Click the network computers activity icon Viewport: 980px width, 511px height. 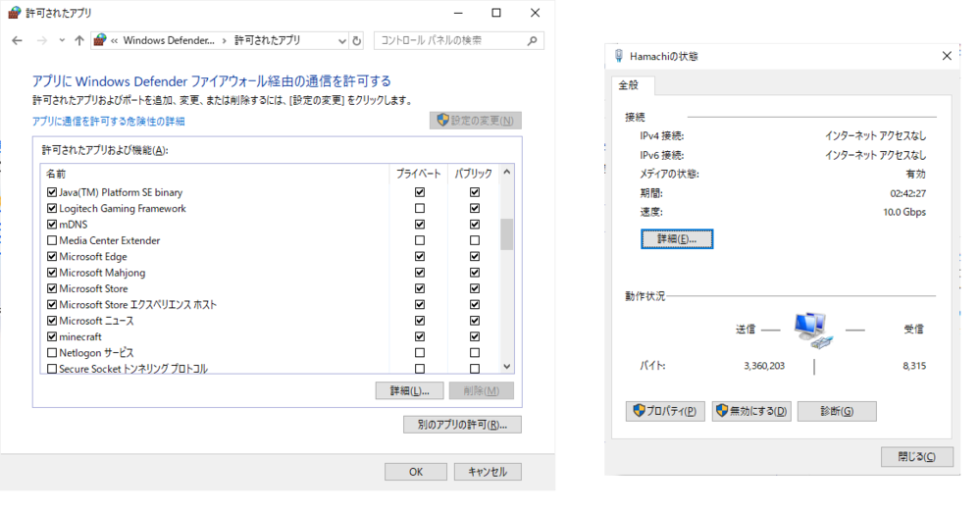click(x=813, y=330)
